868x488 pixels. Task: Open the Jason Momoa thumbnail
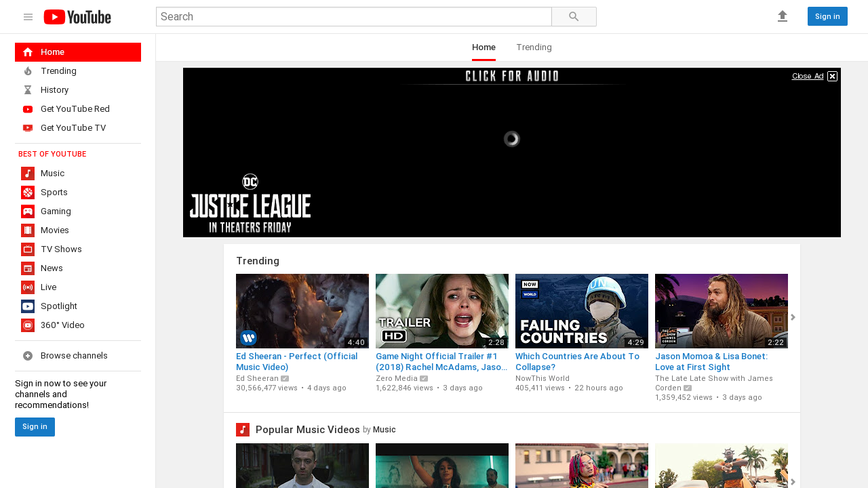click(x=722, y=311)
